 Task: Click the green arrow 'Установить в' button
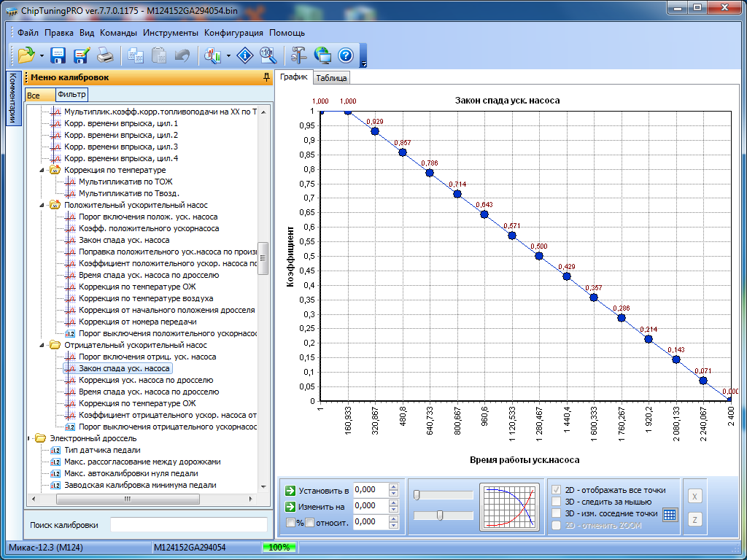coord(290,490)
